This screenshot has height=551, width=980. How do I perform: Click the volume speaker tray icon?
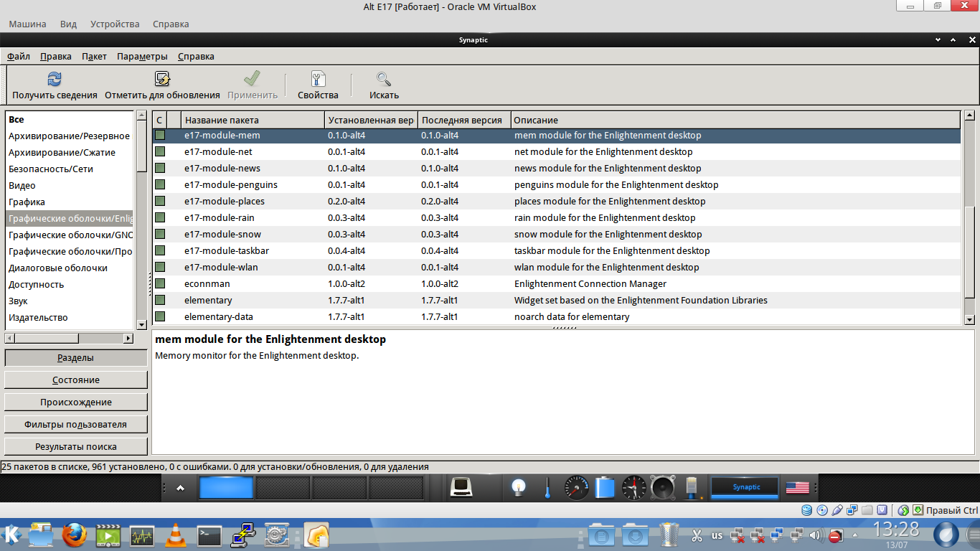(816, 535)
